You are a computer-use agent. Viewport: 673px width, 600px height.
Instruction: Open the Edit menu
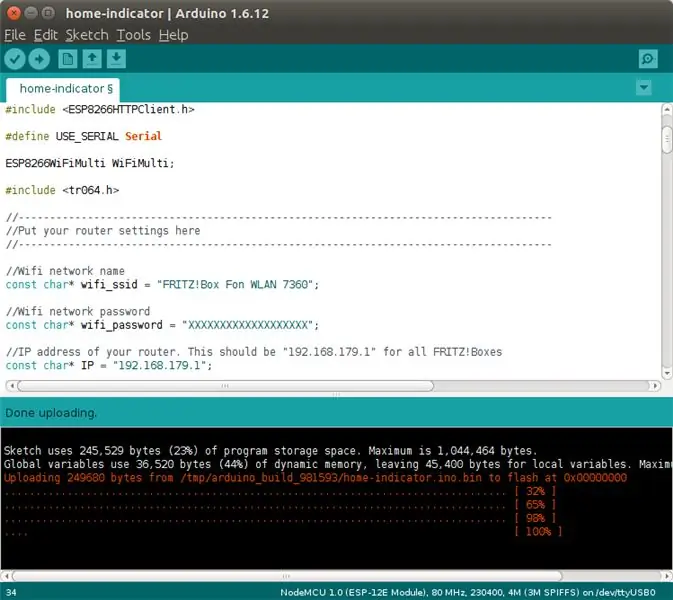(x=45, y=35)
